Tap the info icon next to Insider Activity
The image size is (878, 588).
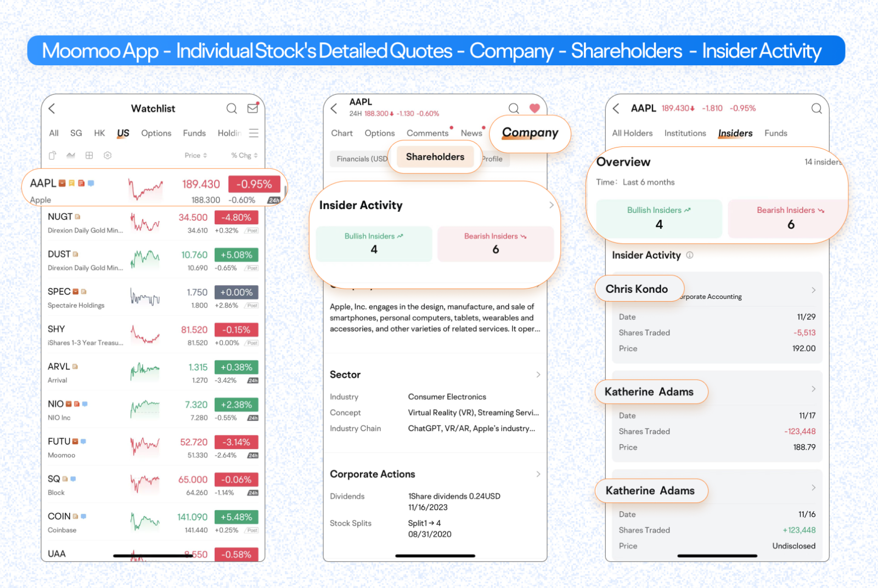click(x=690, y=255)
